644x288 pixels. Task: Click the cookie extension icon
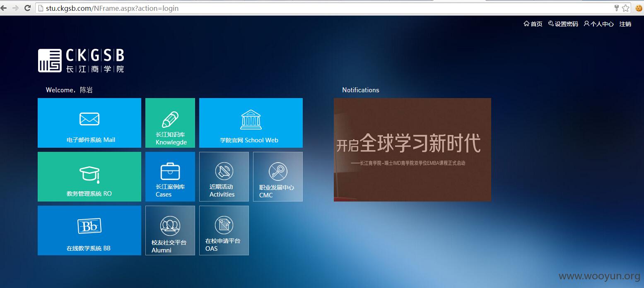(x=639, y=8)
